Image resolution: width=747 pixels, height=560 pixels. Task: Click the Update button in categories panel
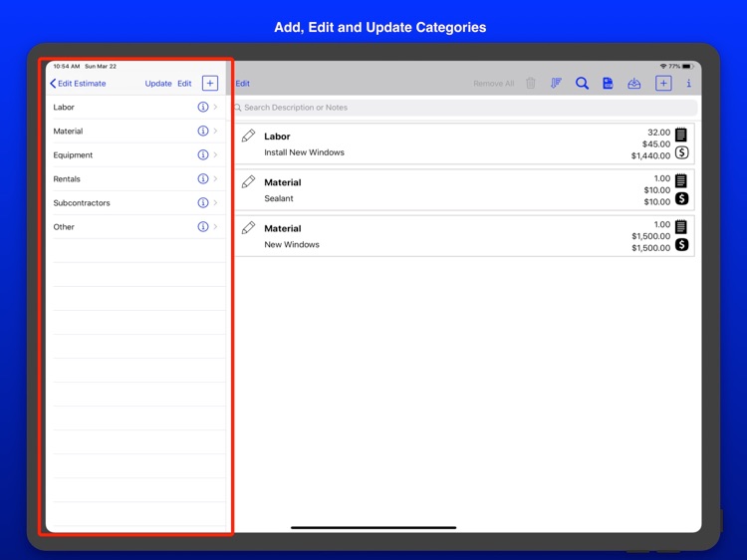158,84
